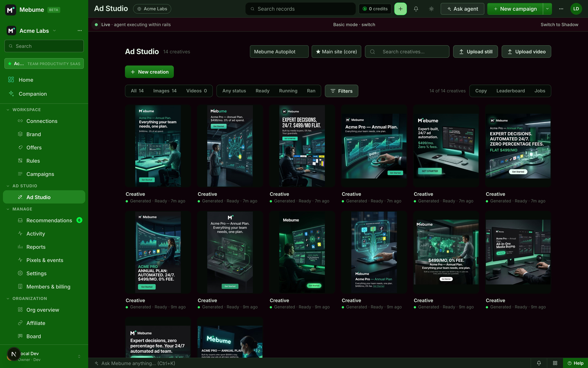The height and width of the screenshot is (368, 588).
Task: Expand the Local Dev account switcher
Action: [x=79, y=356]
